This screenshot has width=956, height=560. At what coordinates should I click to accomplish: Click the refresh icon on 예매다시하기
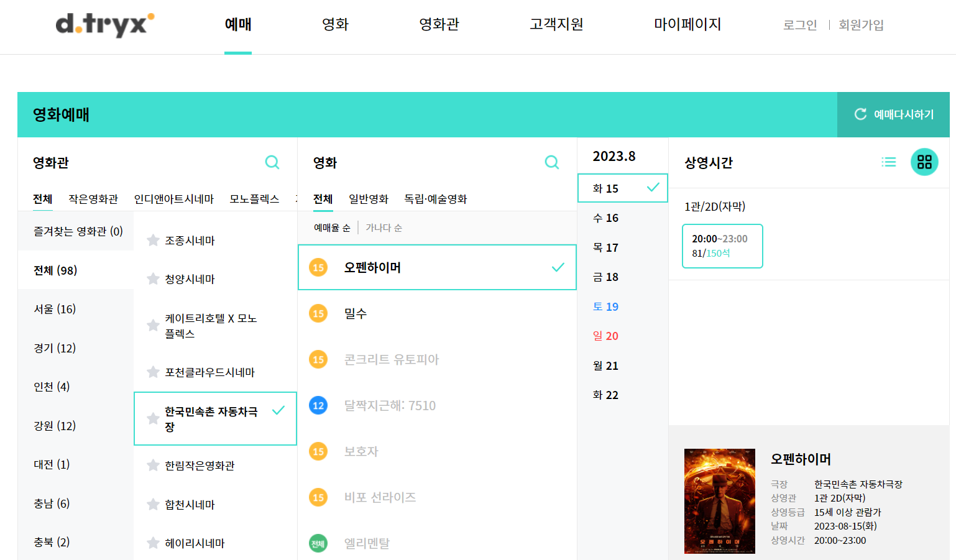coord(860,114)
